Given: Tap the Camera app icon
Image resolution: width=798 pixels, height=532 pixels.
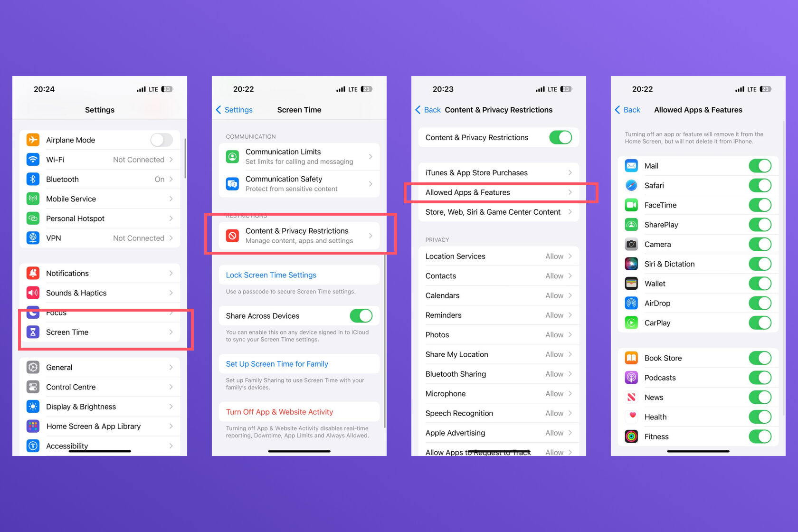Looking at the screenshot, I should pos(631,244).
